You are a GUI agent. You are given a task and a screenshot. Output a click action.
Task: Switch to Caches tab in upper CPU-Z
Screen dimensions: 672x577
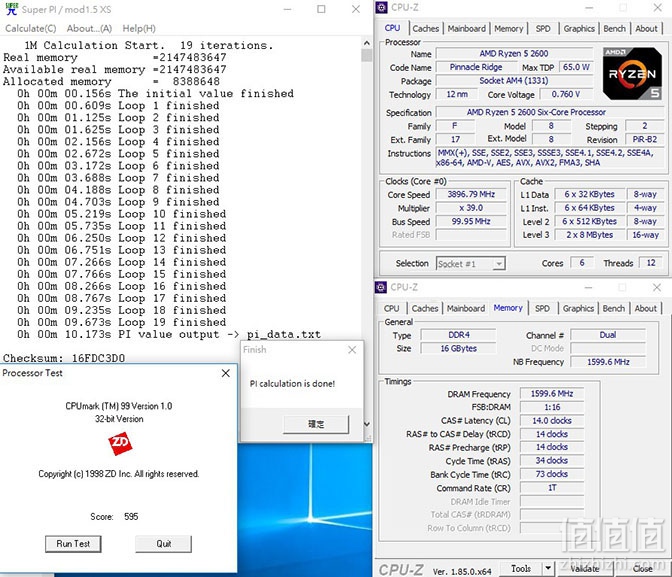point(426,29)
